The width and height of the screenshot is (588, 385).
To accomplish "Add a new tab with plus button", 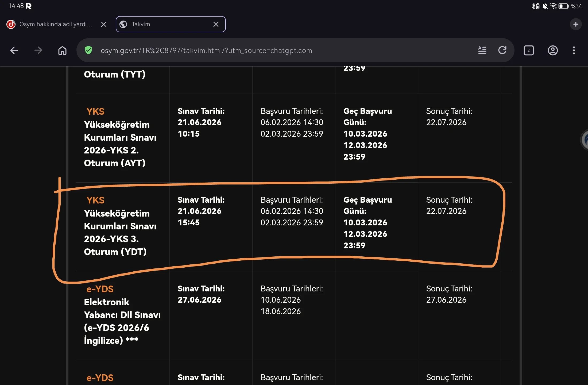I will point(576,24).
